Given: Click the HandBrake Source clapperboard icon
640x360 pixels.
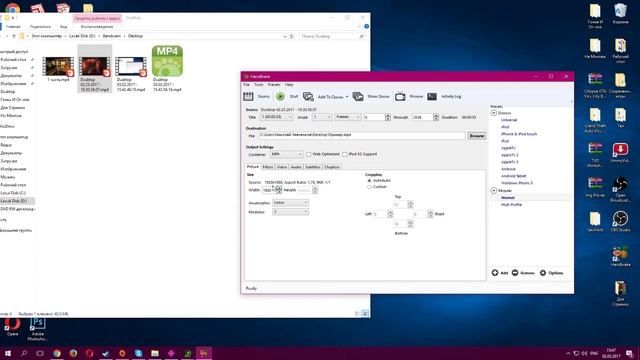Looking at the screenshot, I should pos(248,96).
